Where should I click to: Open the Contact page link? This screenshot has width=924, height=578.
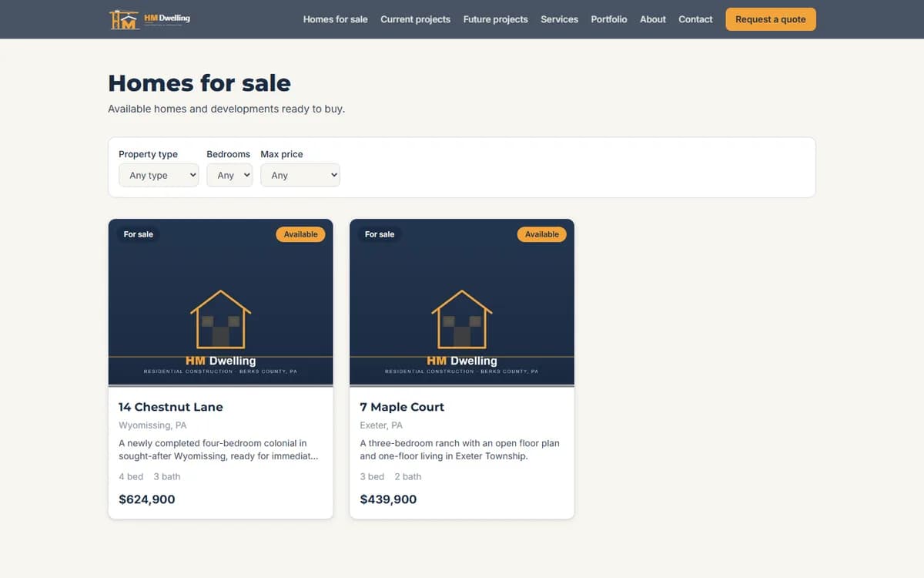(695, 19)
